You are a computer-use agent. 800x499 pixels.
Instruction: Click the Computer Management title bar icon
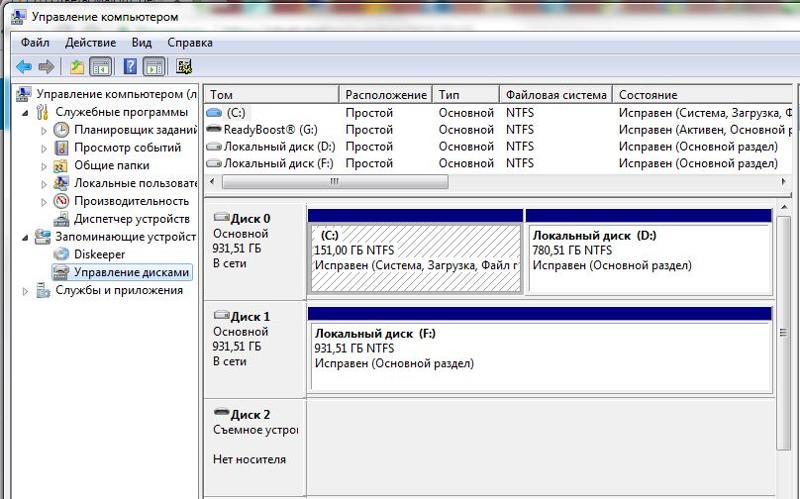tap(18, 17)
